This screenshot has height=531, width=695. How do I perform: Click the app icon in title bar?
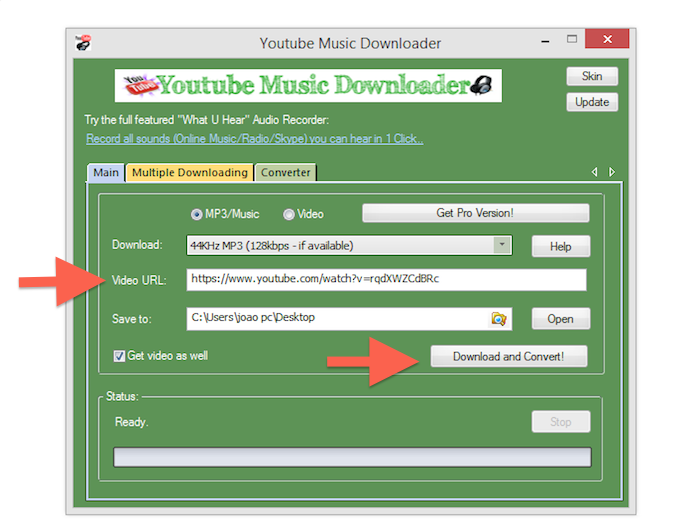point(83,43)
